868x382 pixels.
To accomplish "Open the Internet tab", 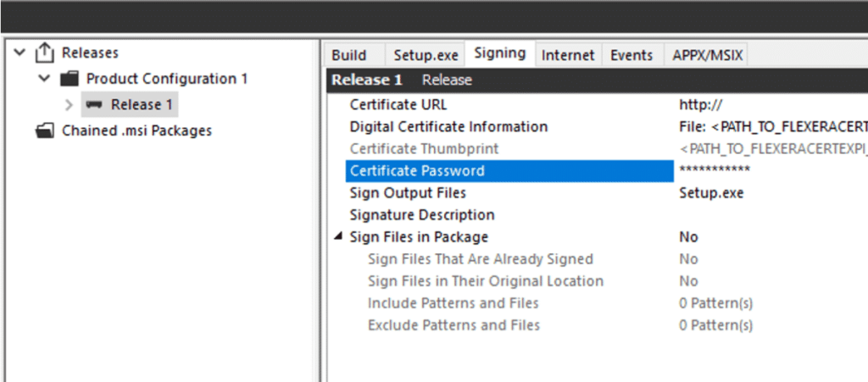I will pos(568,55).
